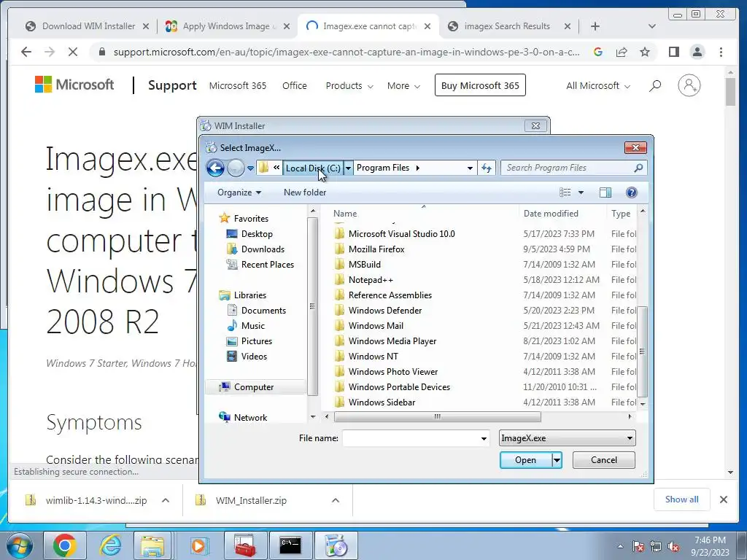Click the Cancel button

603,460
